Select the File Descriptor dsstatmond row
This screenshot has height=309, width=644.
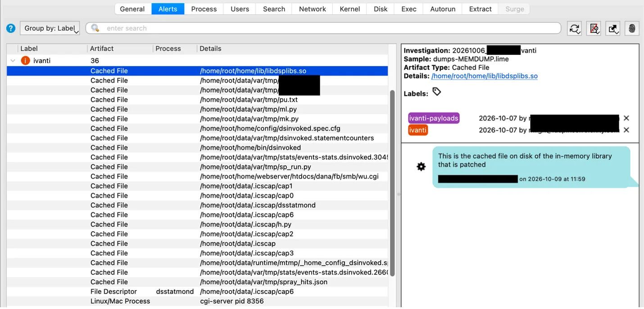point(197,291)
